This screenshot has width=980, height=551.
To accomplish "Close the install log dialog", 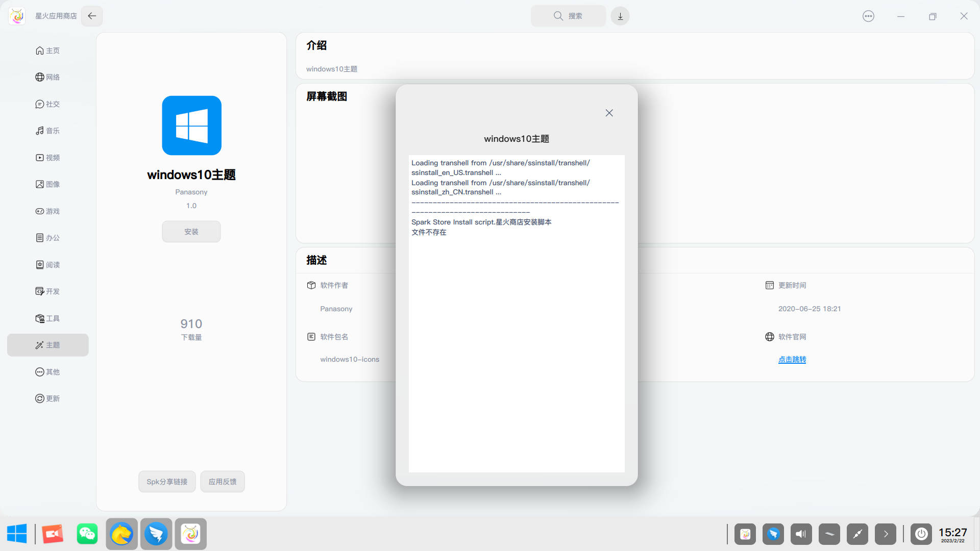I will point(609,113).
